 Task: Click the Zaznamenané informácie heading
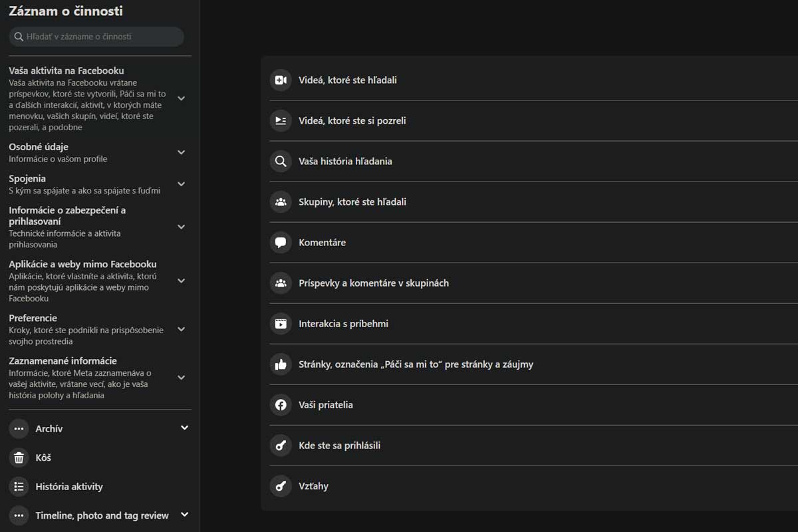[63, 361]
